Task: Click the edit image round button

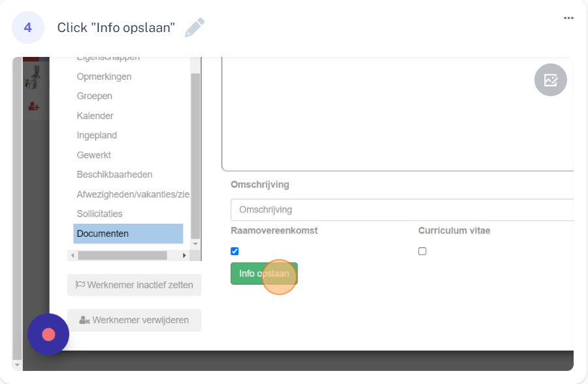Action: (x=551, y=80)
